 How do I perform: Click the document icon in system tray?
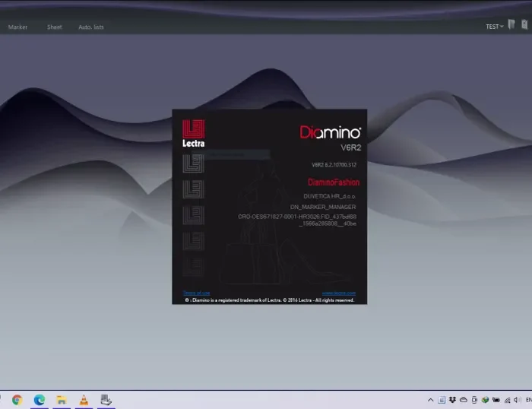442,400
